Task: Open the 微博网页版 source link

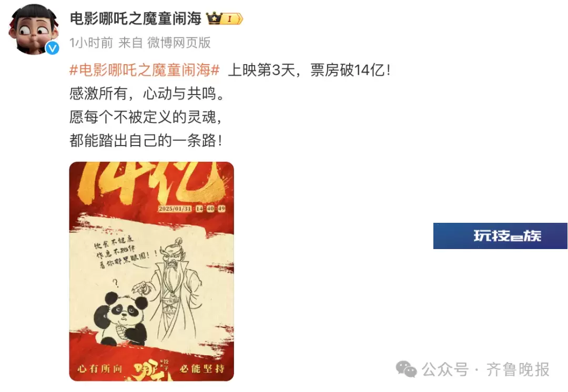Action: click(179, 43)
